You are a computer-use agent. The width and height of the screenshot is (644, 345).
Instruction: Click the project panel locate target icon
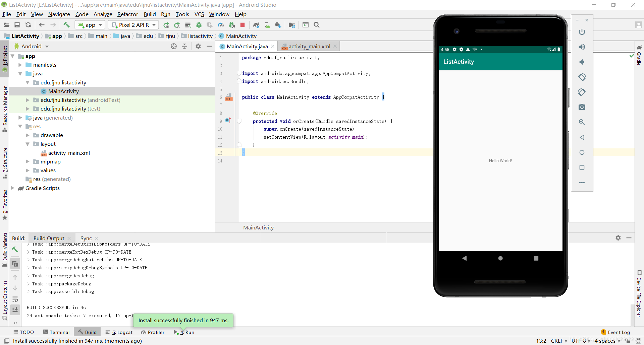click(x=174, y=47)
